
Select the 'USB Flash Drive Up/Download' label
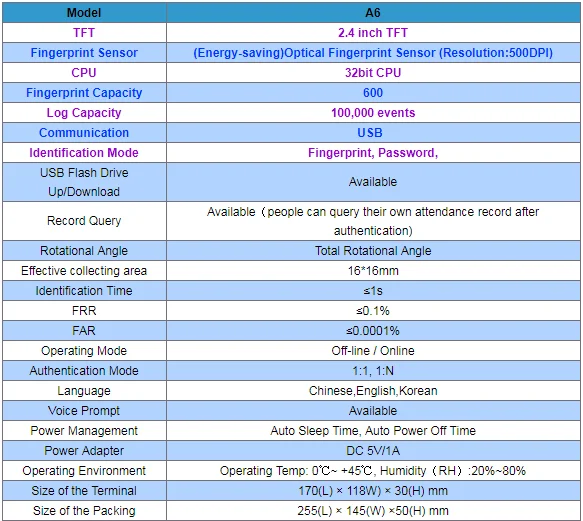coord(84,182)
